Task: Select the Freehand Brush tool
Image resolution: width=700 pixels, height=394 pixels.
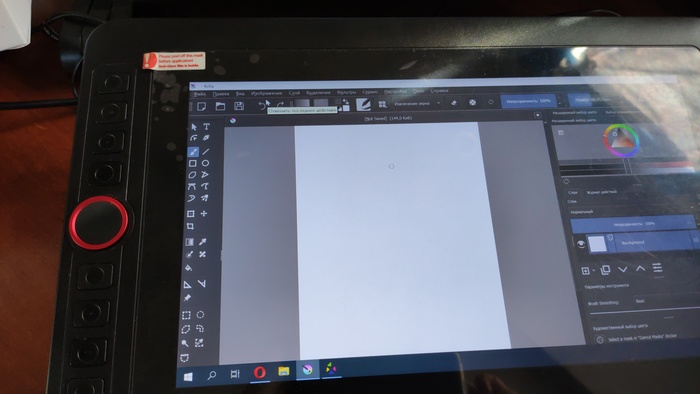Action: [x=193, y=152]
